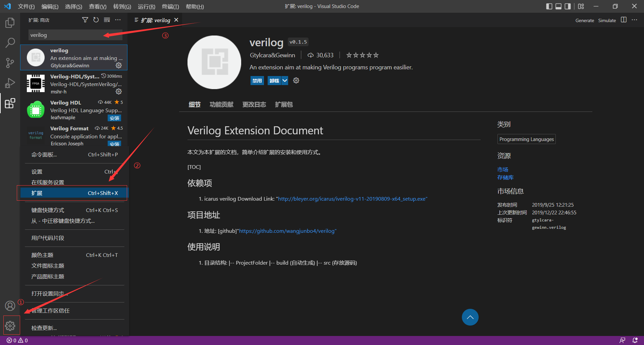This screenshot has height=345, width=644.
Task: Open the more actions menu in the extensions panel
Action: [x=118, y=20]
